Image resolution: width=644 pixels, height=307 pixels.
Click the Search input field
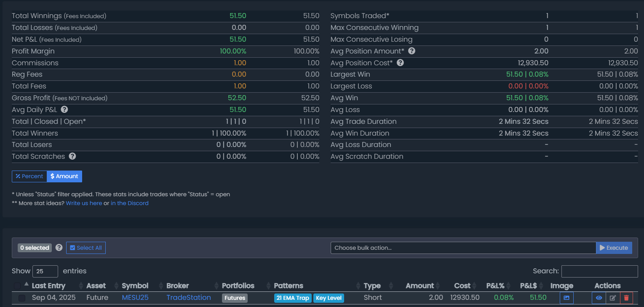coord(599,271)
